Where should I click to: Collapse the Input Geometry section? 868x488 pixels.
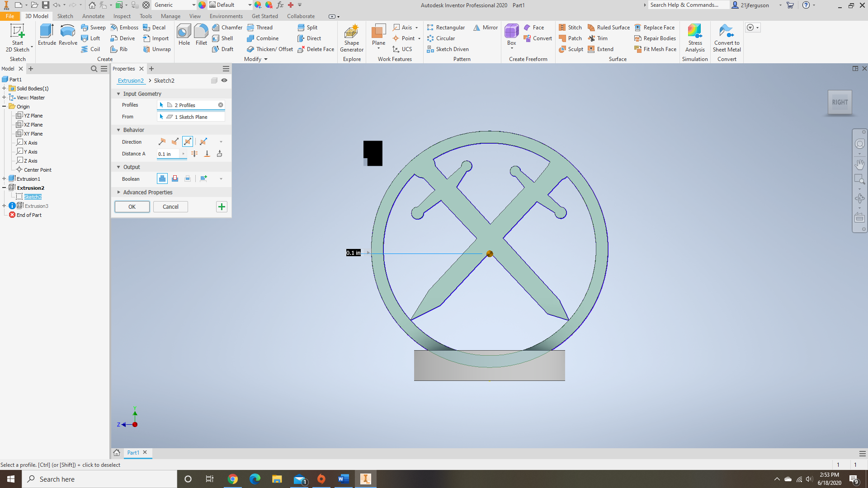(x=118, y=94)
